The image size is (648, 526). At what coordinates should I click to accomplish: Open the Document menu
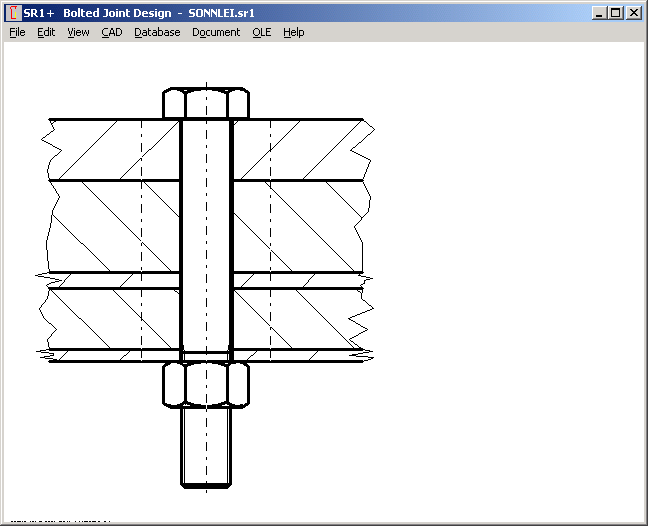coord(216,32)
